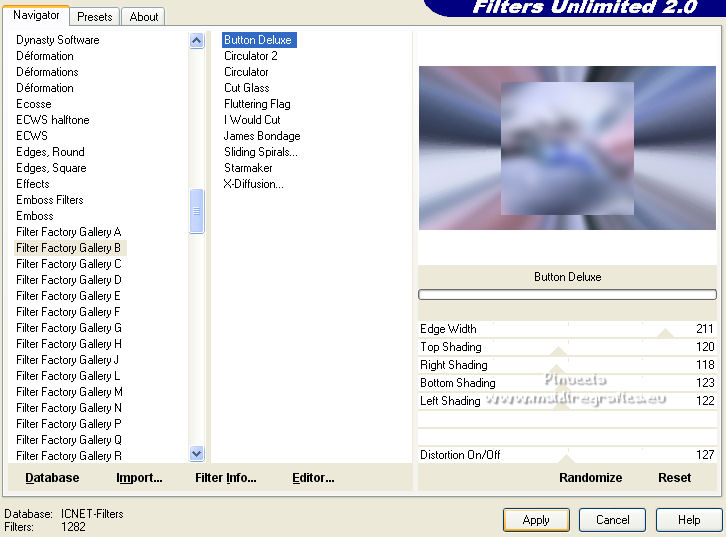Screen dimensions: 726x537
Task: Select Filter Factory Gallery B
Action: click(69, 248)
